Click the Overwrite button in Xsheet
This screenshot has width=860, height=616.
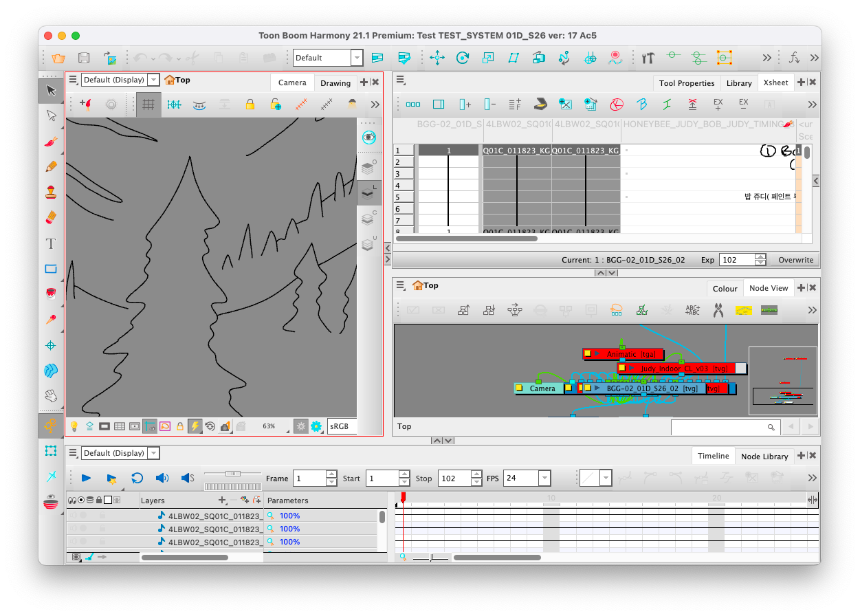[795, 260]
